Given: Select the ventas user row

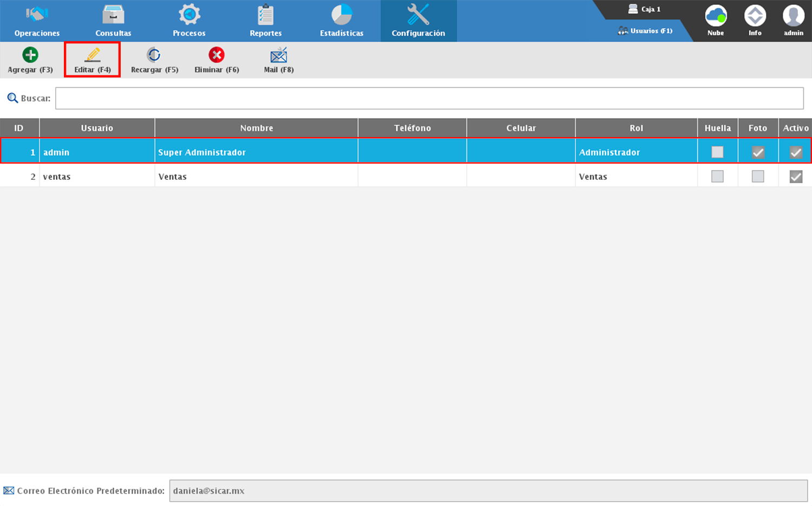Looking at the screenshot, I should [x=257, y=177].
